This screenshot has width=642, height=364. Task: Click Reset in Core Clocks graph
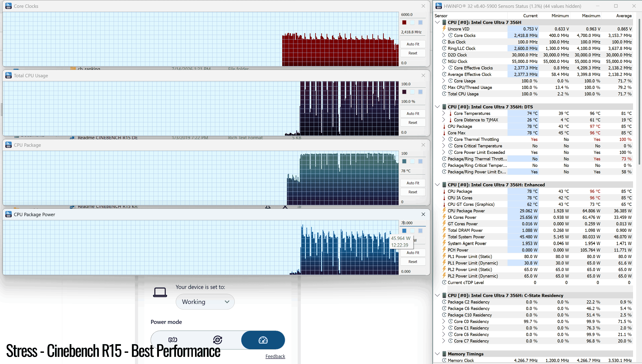[x=413, y=53]
